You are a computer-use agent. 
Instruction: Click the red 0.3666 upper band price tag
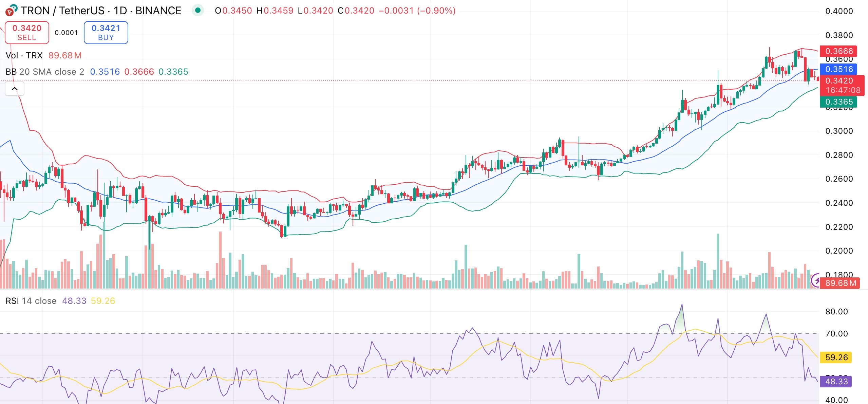coord(838,51)
